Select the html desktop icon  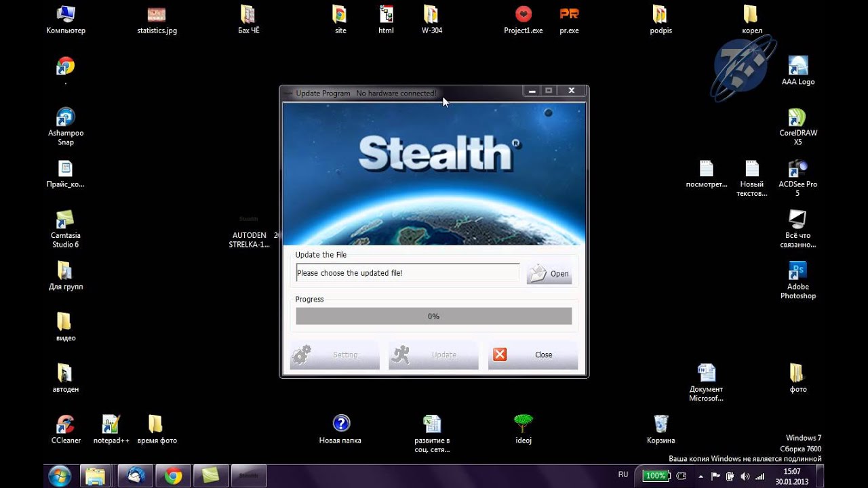pos(386,20)
